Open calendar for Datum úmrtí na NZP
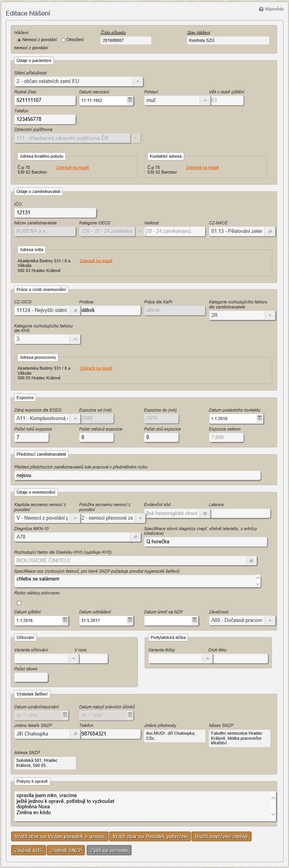Screen dimensions: 289x868 coord(195,620)
